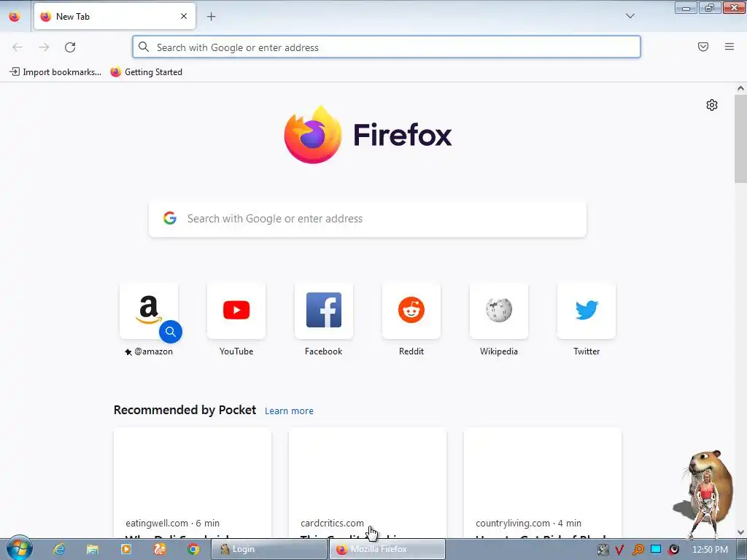747x560 pixels.
Task: Click the Google search box on page
Action: point(368,219)
